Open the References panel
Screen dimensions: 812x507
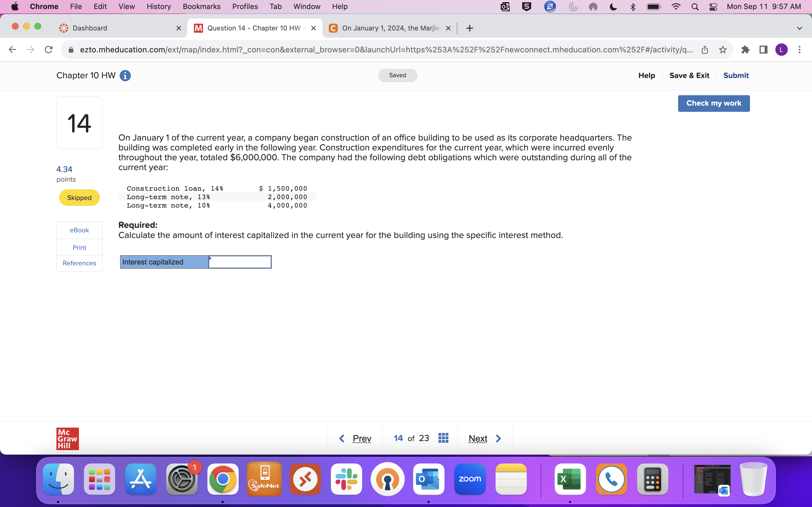79,263
